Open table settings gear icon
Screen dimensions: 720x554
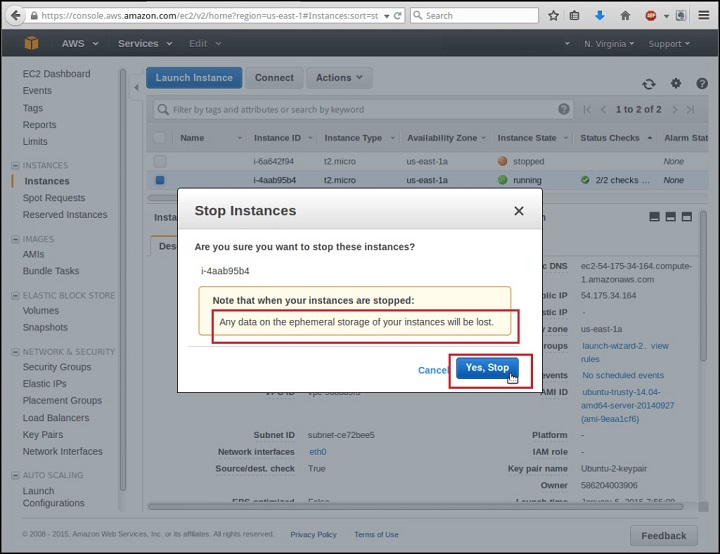tap(676, 84)
